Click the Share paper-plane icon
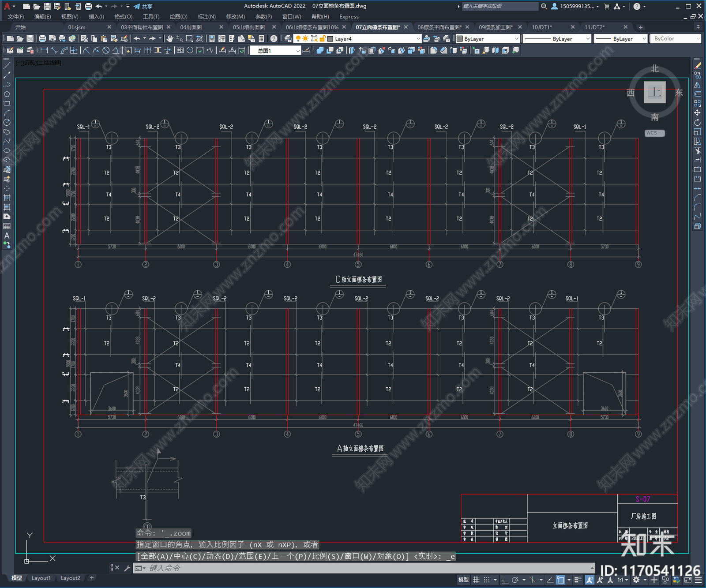The height and width of the screenshot is (588, 706). pos(137,6)
